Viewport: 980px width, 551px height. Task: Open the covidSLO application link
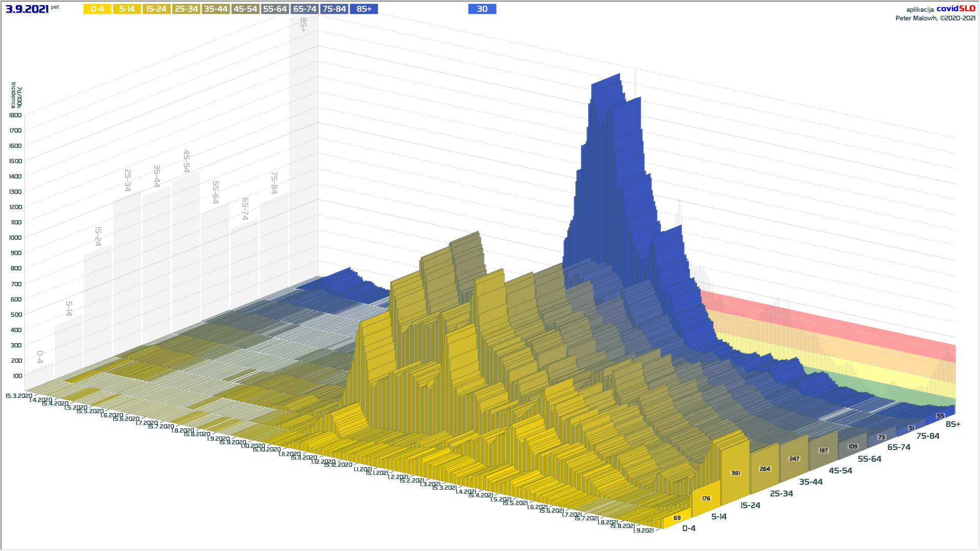coord(955,9)
